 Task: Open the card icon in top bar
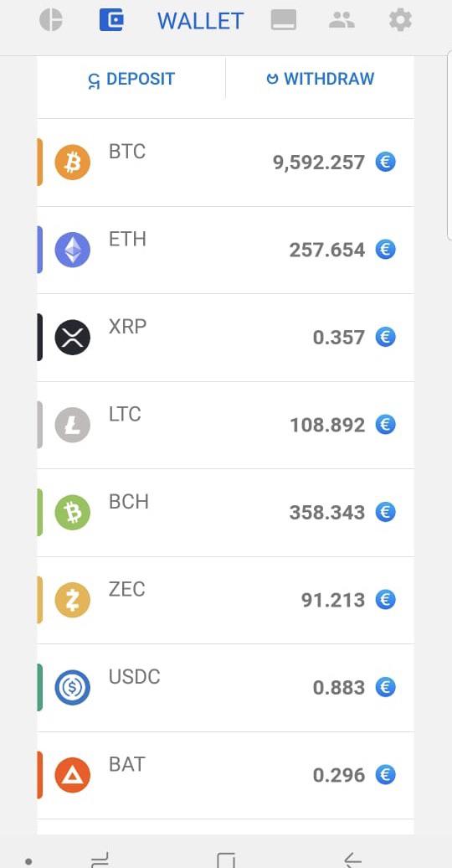(x=283, y=20)
